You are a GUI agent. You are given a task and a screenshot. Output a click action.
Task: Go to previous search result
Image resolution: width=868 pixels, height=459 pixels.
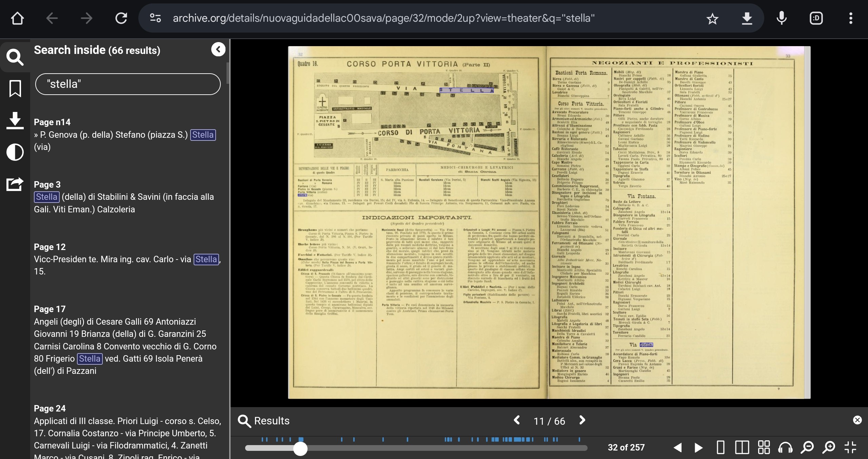click(x=517, y=420)
